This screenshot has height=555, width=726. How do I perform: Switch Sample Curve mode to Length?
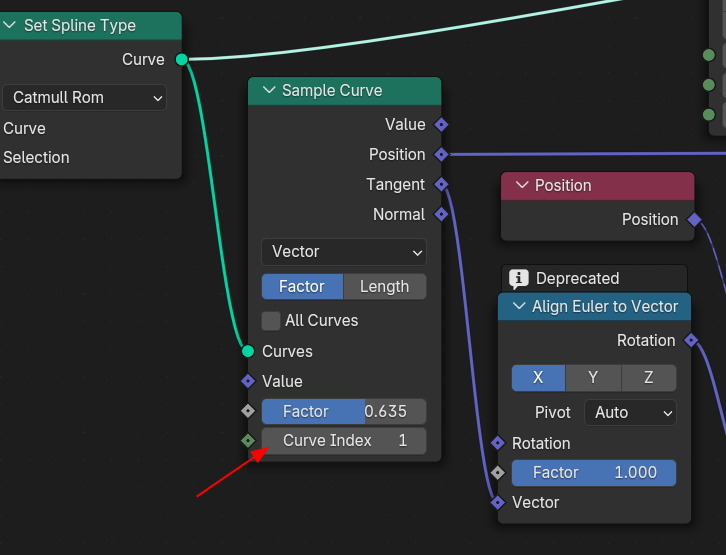pos(384,287)
